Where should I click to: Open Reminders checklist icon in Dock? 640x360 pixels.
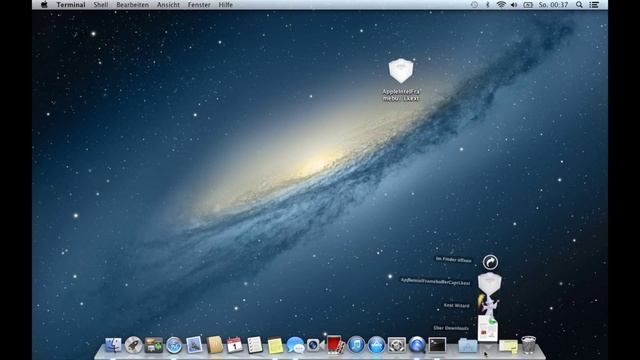[x=255, y=345]
